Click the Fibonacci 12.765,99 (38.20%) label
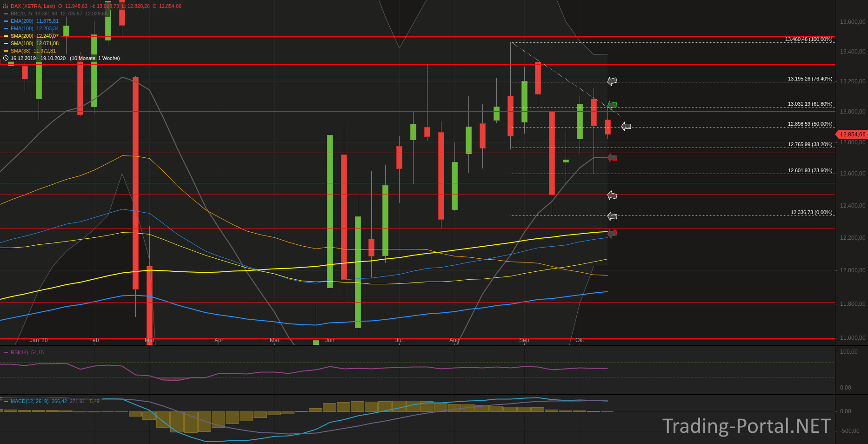The height and width of the screenshot is (444, 868). (x=810, y=144)
